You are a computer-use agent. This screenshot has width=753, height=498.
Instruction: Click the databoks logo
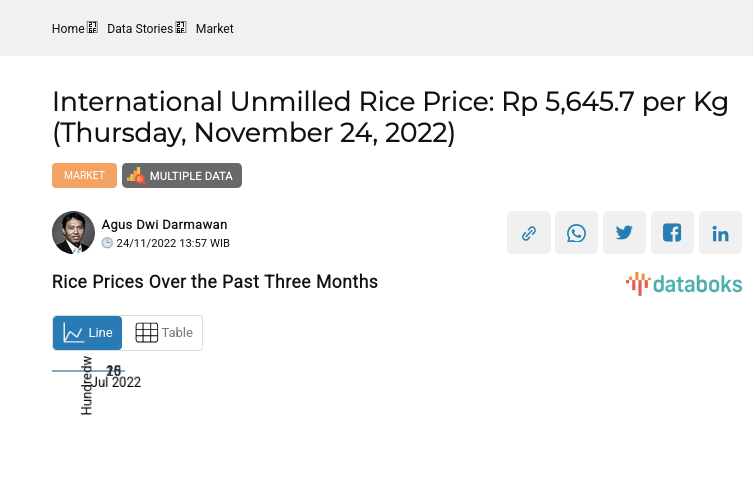[684, 284]
